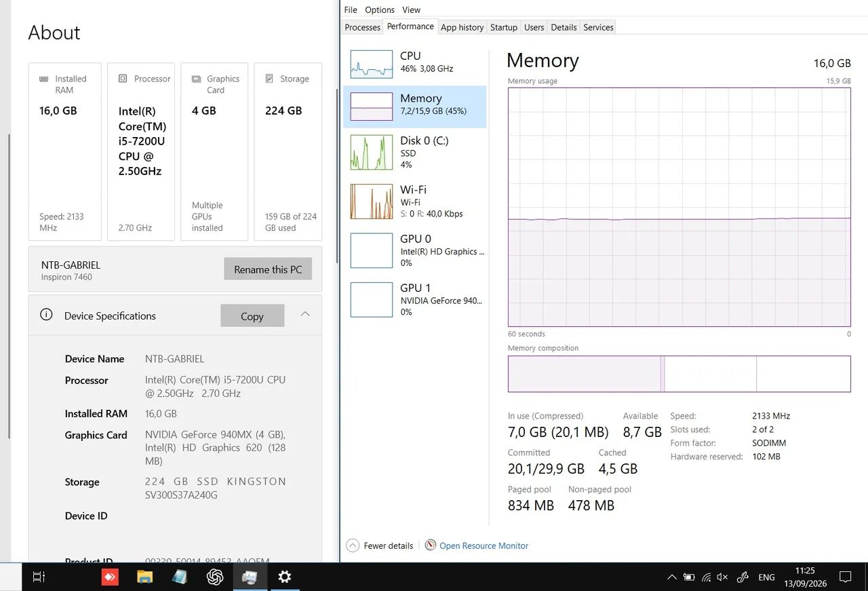Click the Cached value 4,5 GB
Viewport: 868px width, 591px height.
(618, 469)
